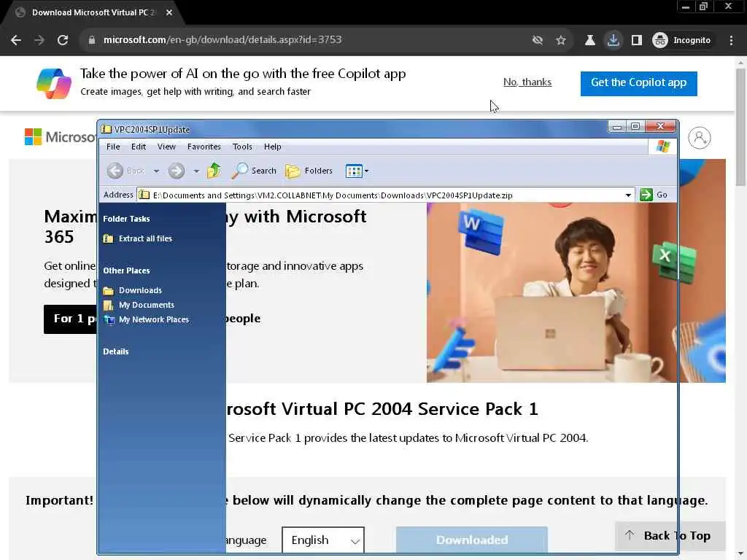The height and width of the screenshot is (560, 747).
Task: Go up one folder level icon
Action: click(214, 171)
